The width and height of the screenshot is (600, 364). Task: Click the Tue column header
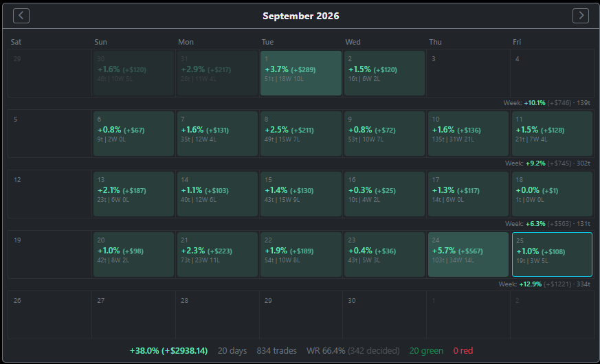268,42
